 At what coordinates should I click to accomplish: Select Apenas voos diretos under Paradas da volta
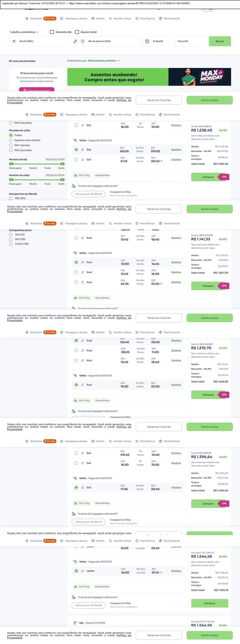pos(11,140)
